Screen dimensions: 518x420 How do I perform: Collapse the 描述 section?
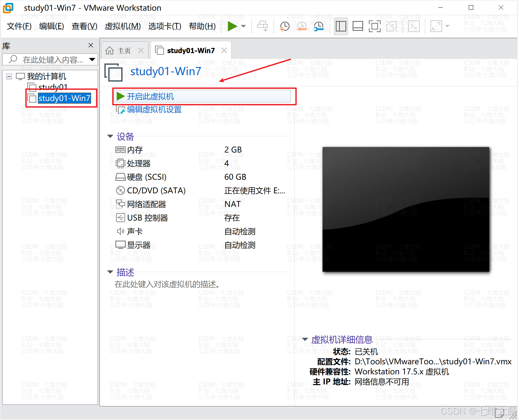click(110, 272)
